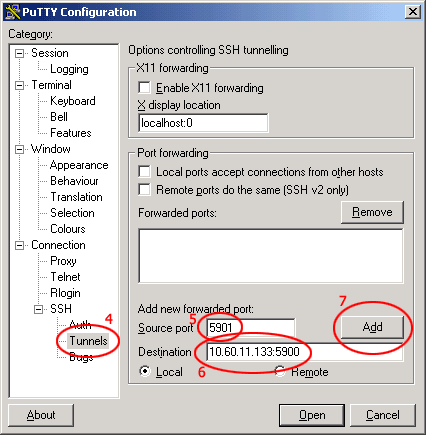Click the Source port field
The image size is (426, 435).
250,328
